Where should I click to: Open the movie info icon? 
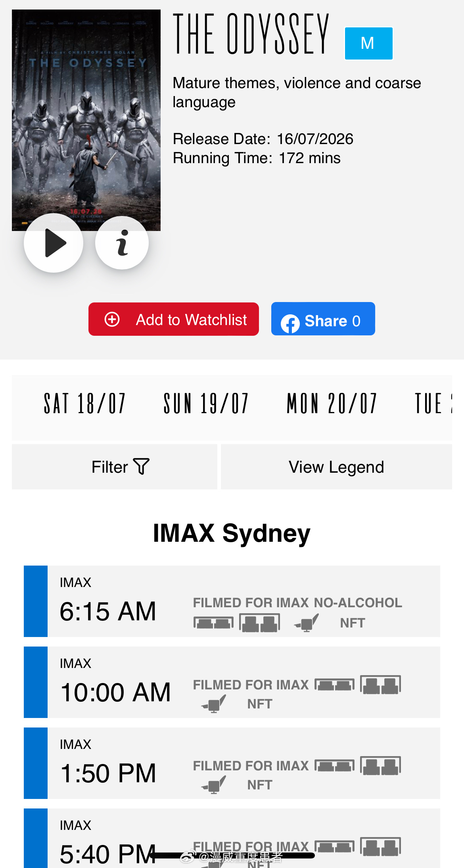122,243
